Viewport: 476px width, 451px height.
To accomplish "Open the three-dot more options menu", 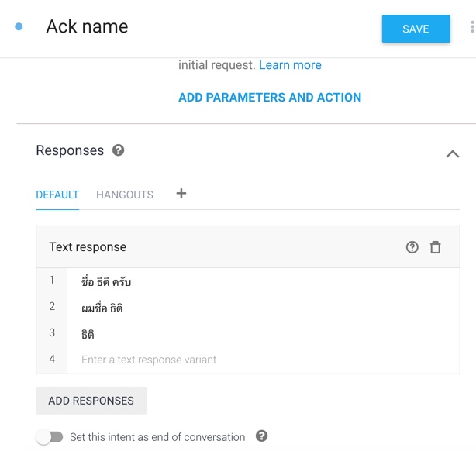I will 472,28.
